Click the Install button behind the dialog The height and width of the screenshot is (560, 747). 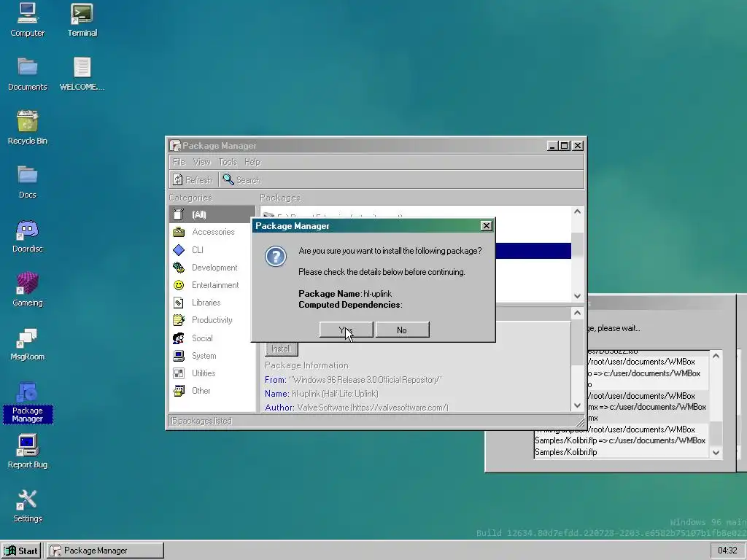point(281,349)
